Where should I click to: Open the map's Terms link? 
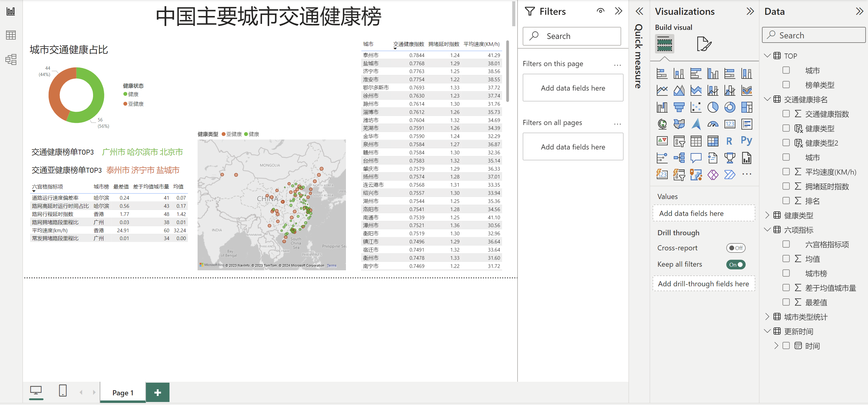331,265
